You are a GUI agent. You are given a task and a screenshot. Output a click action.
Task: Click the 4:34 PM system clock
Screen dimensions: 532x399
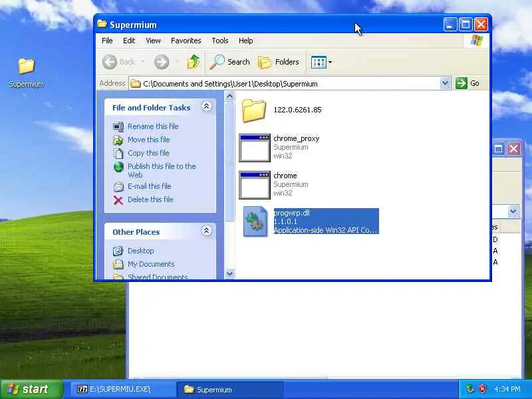point(507,389)
